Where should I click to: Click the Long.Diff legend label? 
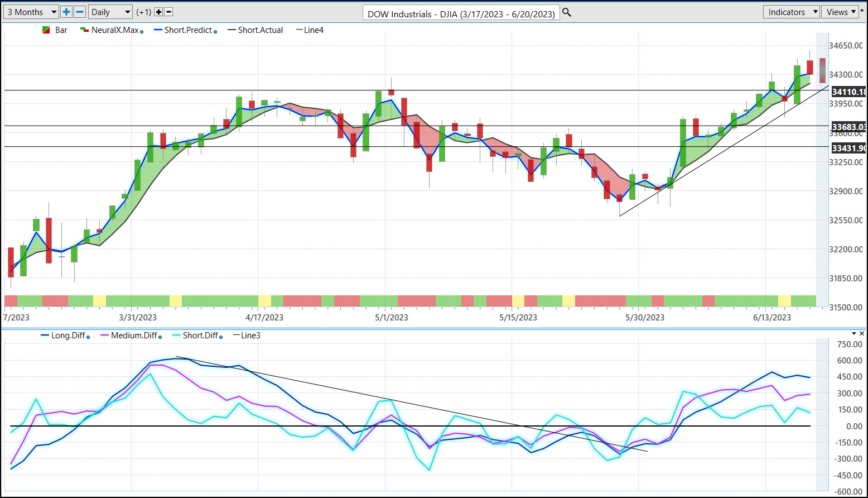pos(68,336)
